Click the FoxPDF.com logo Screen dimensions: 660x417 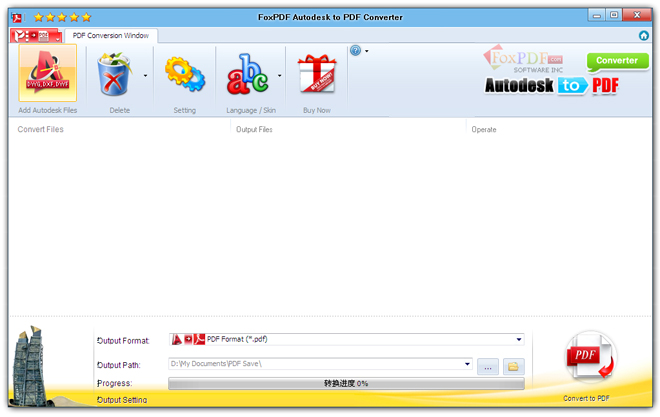tap(523, 59)
